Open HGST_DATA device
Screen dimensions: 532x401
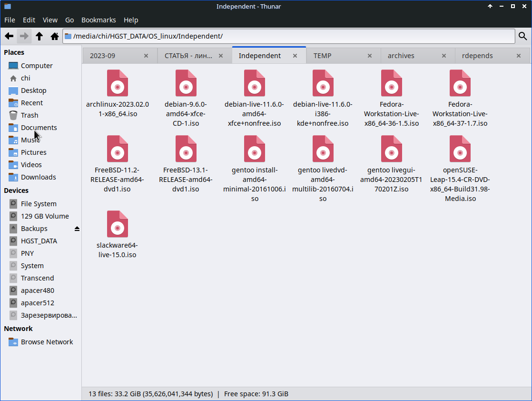(41, 241)
